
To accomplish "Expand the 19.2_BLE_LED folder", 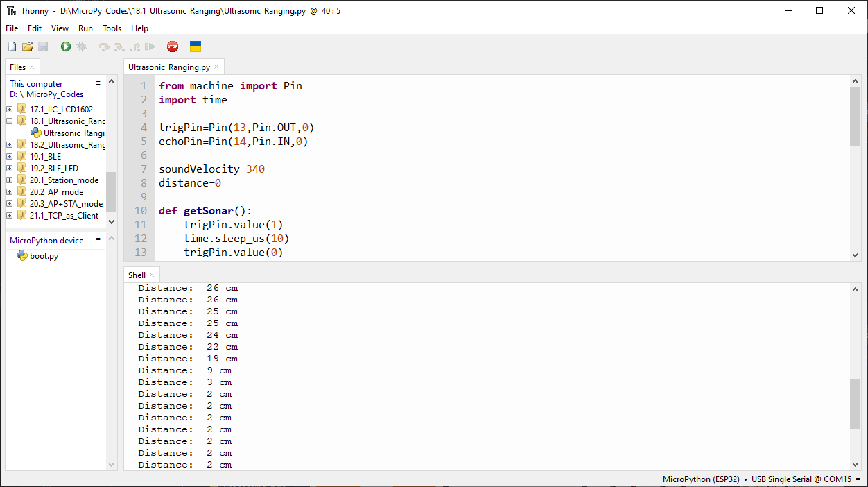I will coord(10,169).
